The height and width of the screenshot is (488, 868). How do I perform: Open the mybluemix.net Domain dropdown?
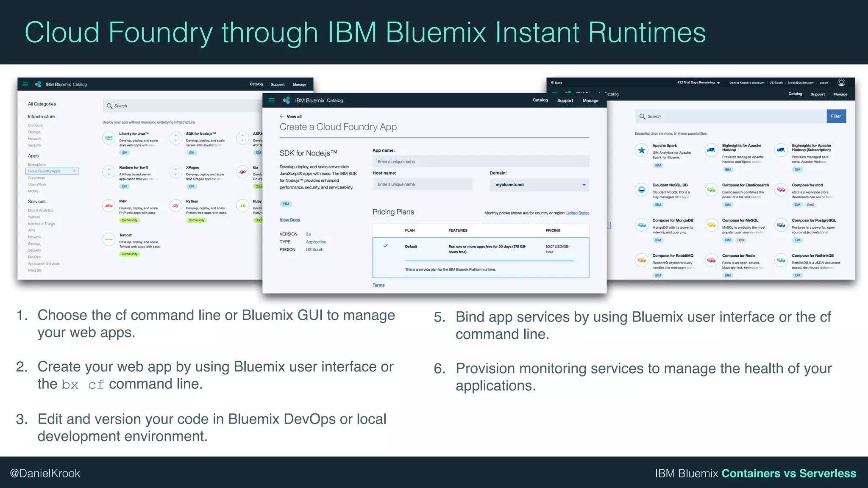(539, 185)
